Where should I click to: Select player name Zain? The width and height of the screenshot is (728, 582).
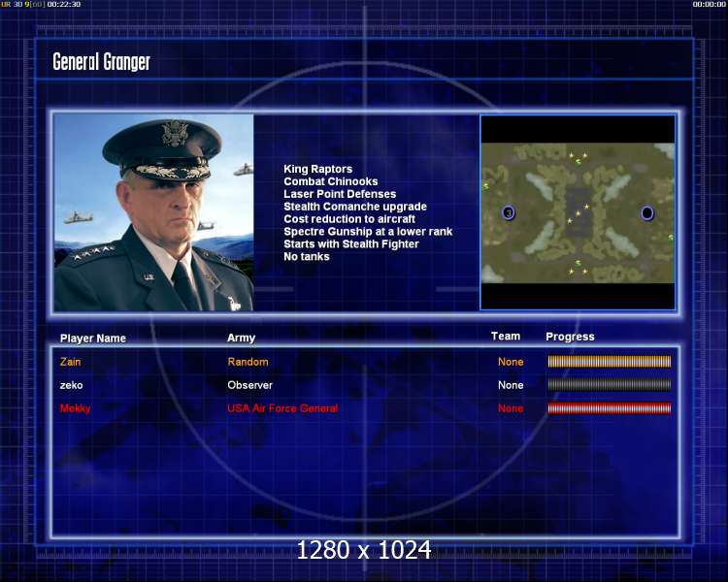[x=70, y=362]
